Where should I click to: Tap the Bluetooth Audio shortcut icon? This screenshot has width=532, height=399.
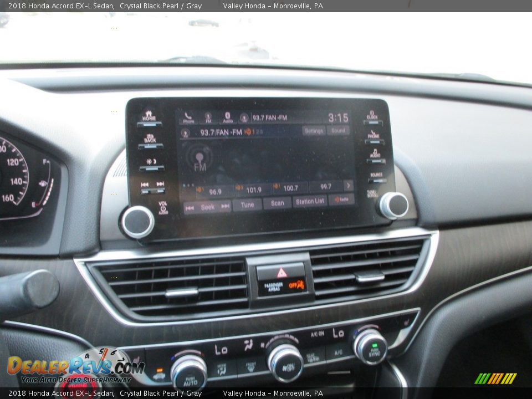(227, 117)
